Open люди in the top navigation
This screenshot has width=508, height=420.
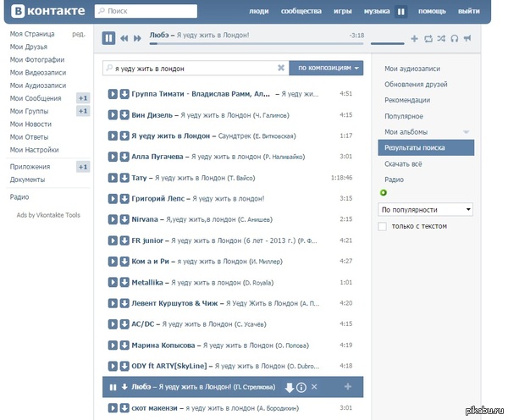[259, 11]
